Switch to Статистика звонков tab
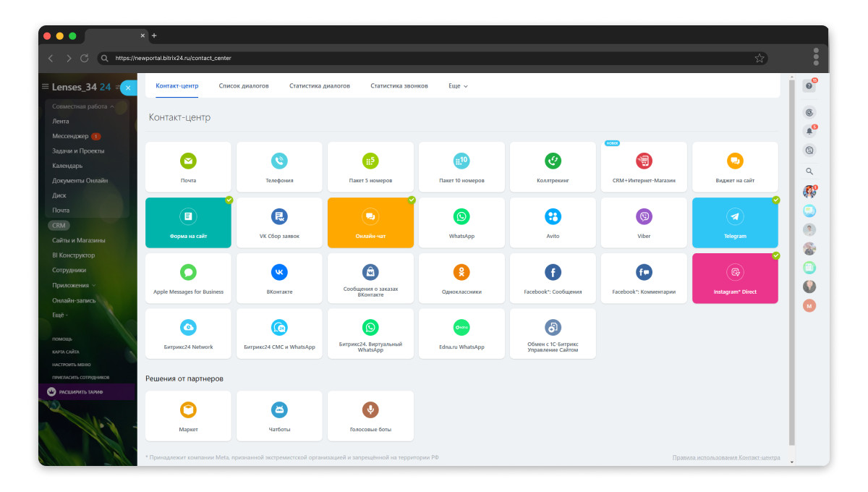This screenshot has width=868, height=492. click(399, 85)
